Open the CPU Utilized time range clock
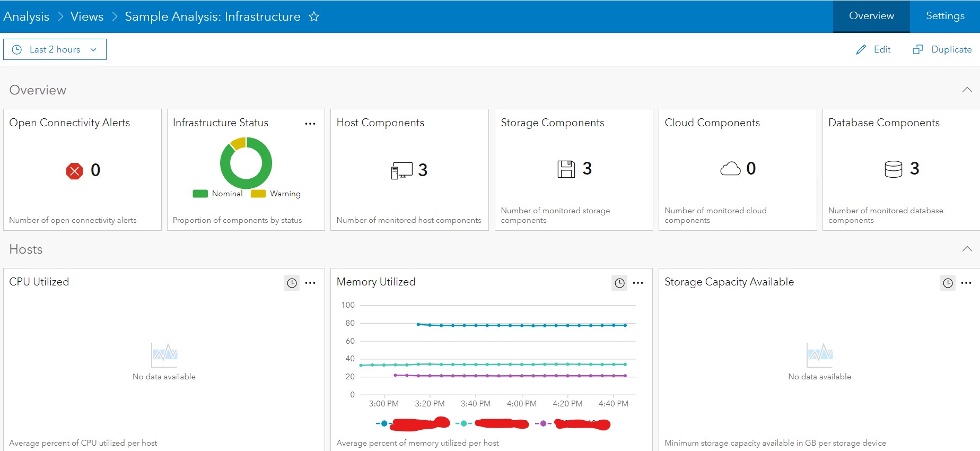Viewport: 980px width, 451px height. pyautogui.click(x=292, y=283)
